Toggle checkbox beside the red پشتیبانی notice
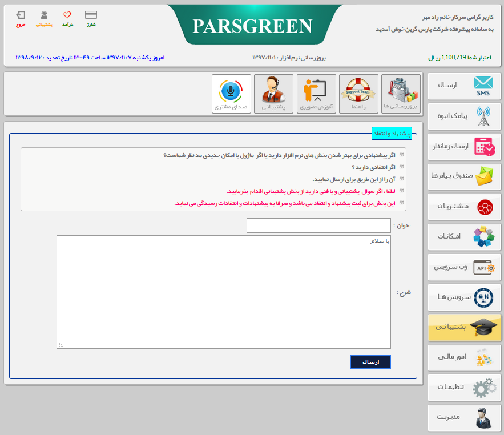This screenshot has height=435, width=504. [x=401, y=190]
